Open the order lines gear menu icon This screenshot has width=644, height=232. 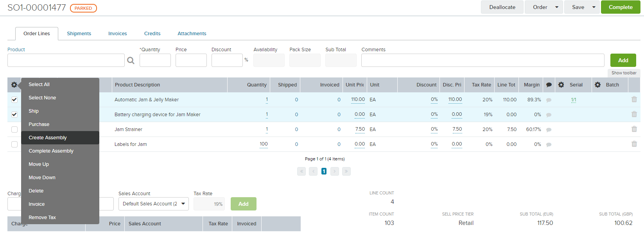(14, 85)
